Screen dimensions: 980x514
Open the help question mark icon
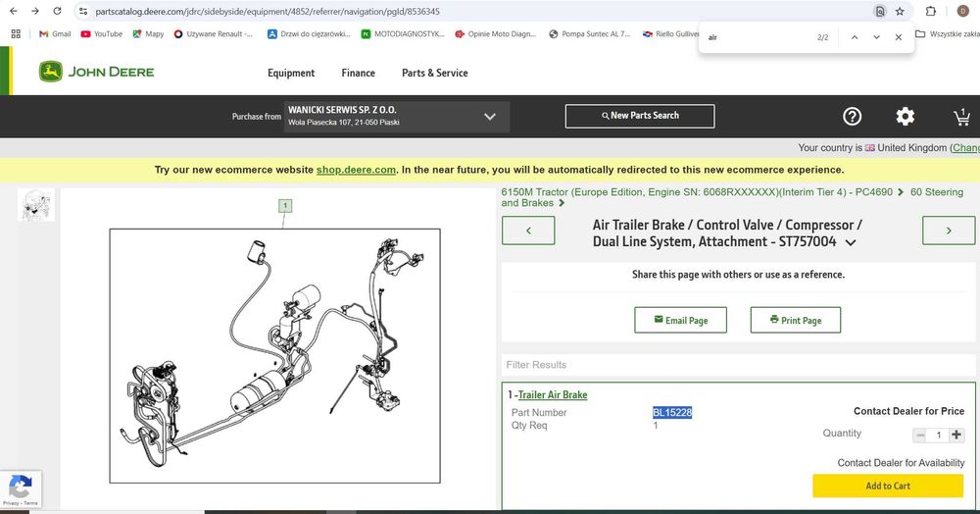pyautogui.click(x=852, y=117)
